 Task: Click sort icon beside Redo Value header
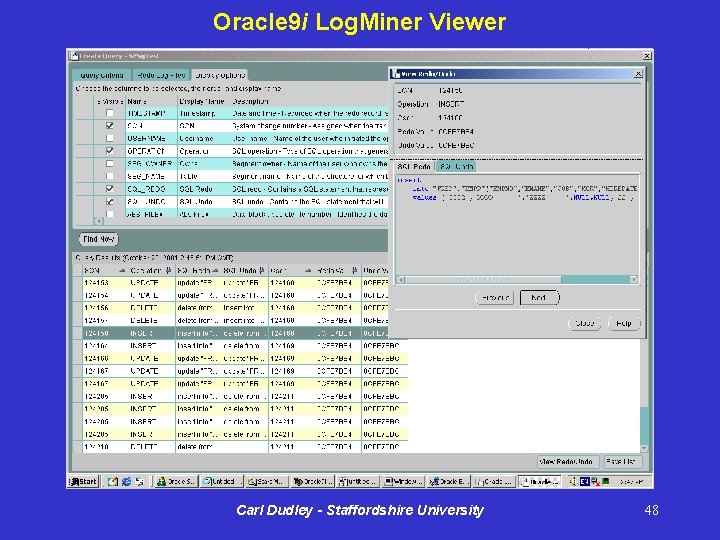(x=354, y=270)
